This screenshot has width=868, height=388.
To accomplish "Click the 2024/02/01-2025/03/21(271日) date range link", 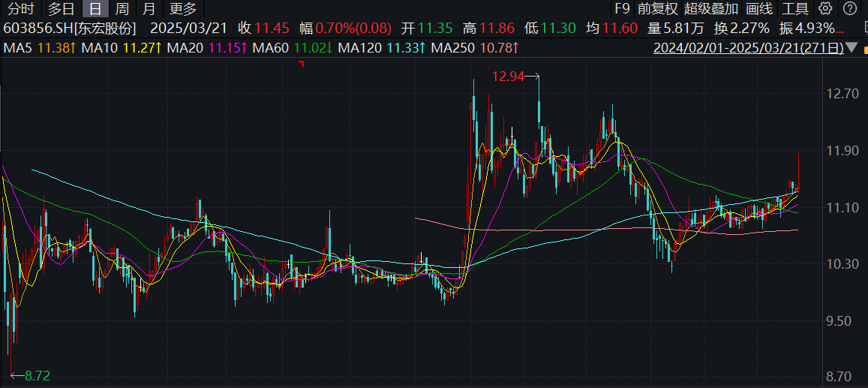I will point(749,47).
